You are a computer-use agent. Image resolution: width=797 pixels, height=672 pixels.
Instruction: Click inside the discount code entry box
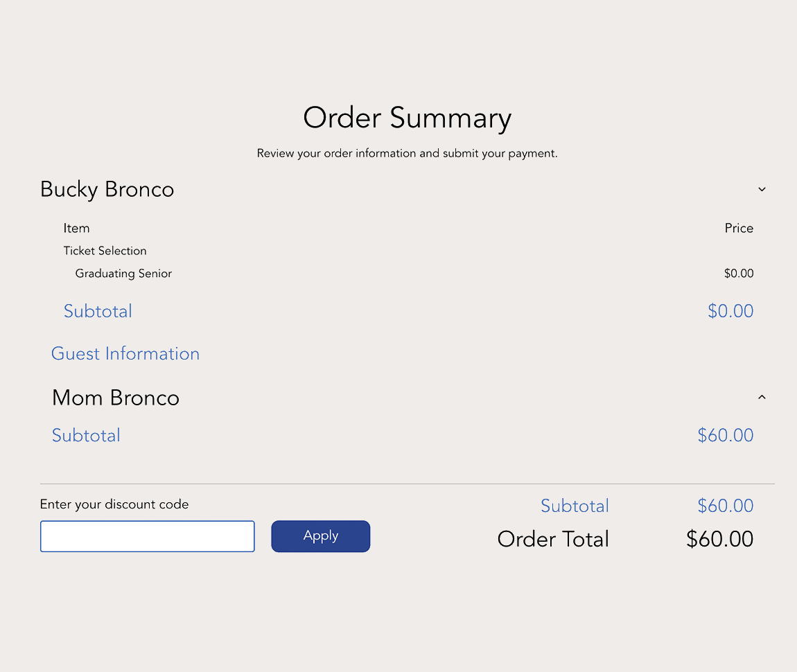tap(147, 536)
